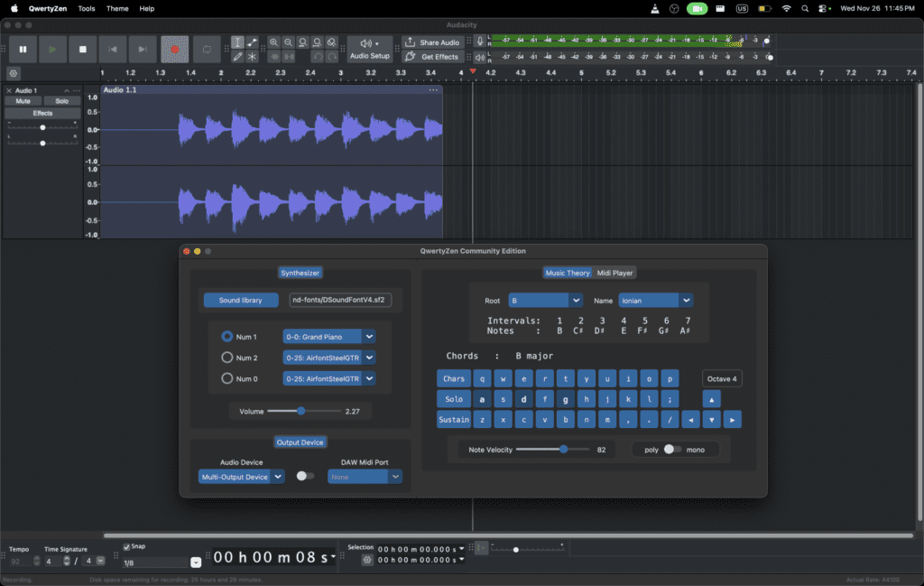
Task: Select the Num 2 radio button
Action: tap(226, 357)
